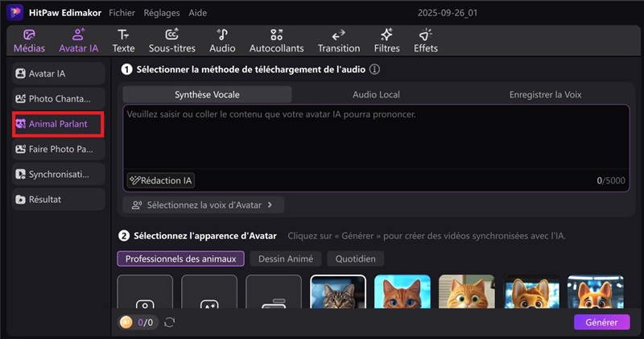Switch to the Audio Local tab
The height and width of the screenshot is (339, 644).
(376, 94)
